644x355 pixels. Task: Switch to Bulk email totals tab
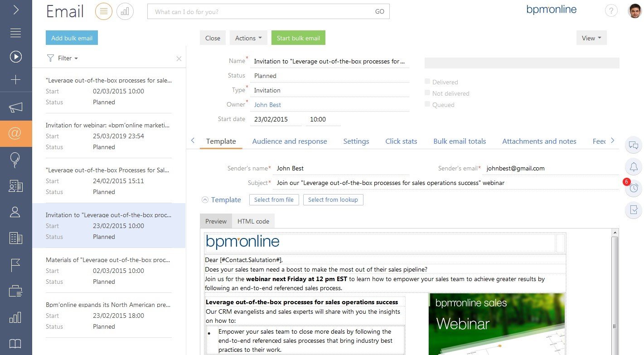[x=460, y=141]
